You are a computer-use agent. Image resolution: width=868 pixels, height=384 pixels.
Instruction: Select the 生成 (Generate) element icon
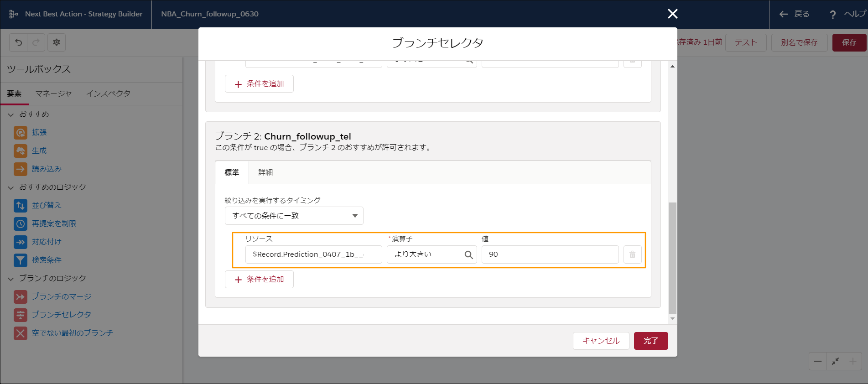pos(21,151)
